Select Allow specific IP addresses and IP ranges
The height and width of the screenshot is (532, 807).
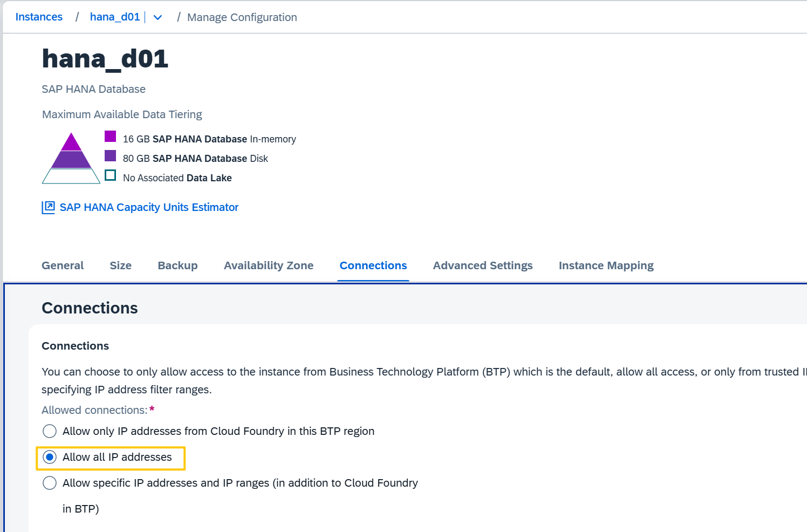50,483
